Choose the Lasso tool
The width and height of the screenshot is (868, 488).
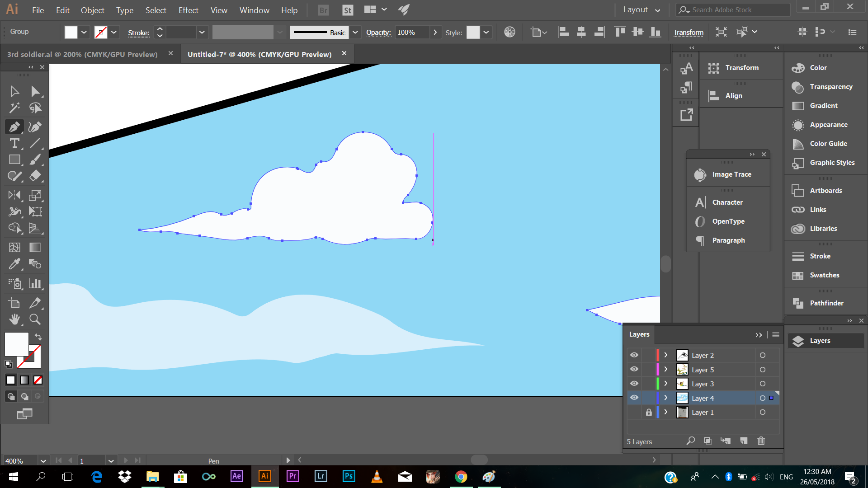(x=35, y=108)
